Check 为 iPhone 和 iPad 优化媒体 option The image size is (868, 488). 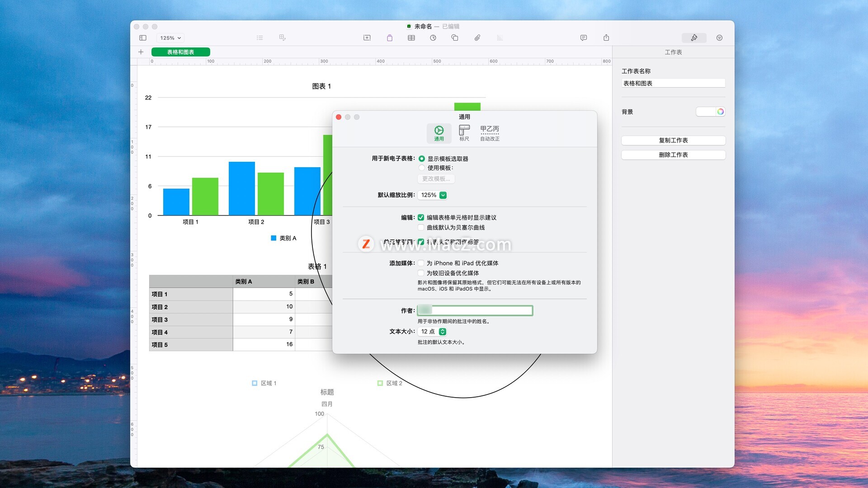pyautogui.click(x=421, y=263)
